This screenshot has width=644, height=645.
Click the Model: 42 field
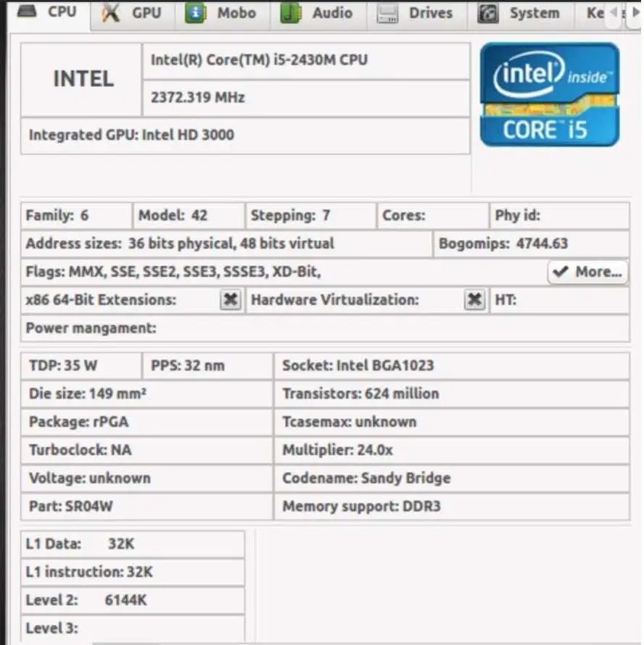pos(189,215)
